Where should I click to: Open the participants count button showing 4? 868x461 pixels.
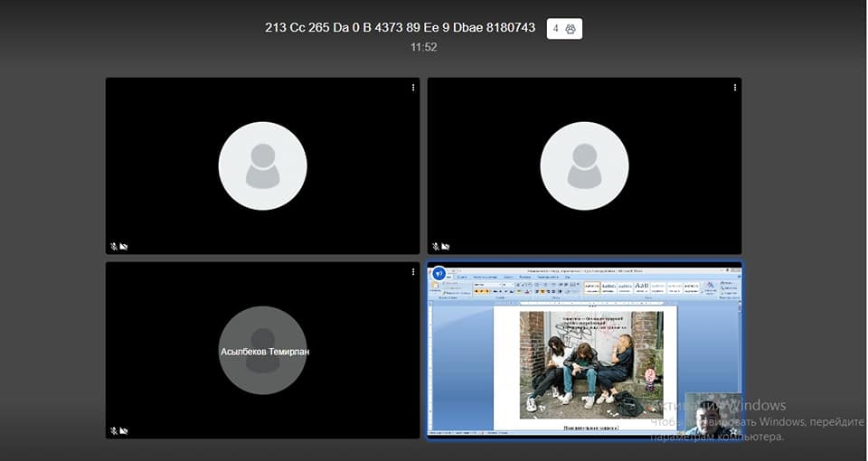(564, 28)
